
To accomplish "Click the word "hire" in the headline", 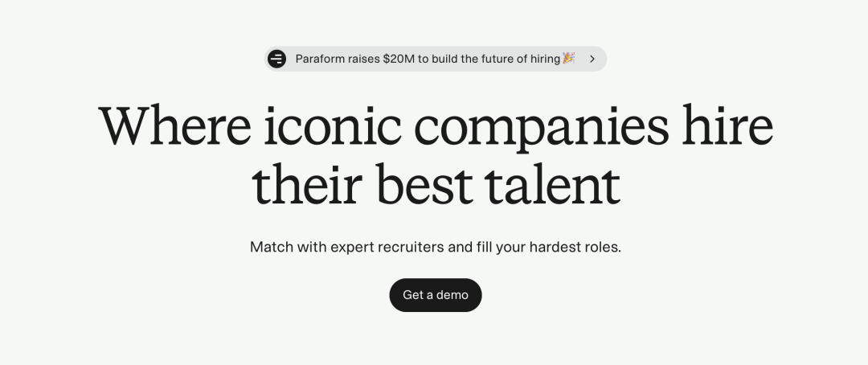I will [727, 125].
